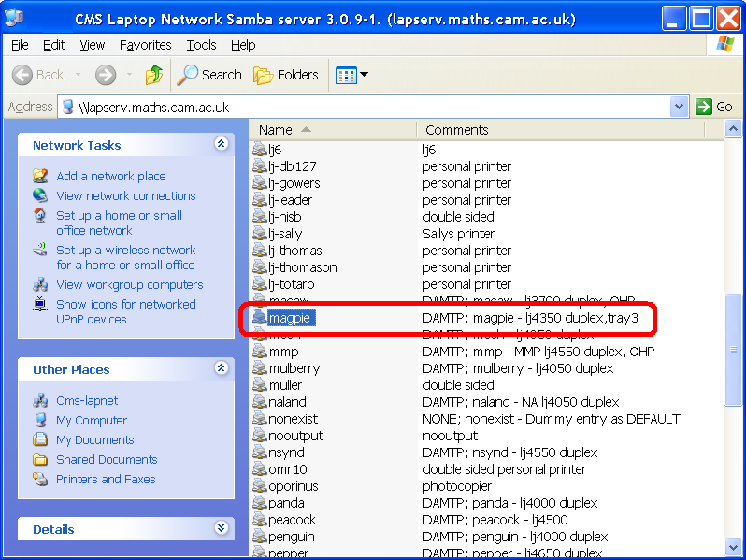Viewport: 746px width, 560px height.
Task: Open the Search toolbar button
Action: [210, 75]
